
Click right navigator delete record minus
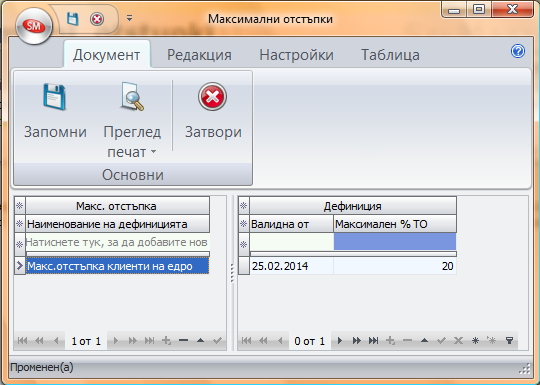click(x=407, y=341)
